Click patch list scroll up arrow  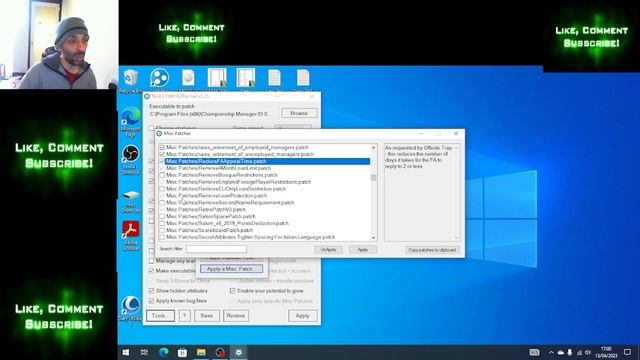373,147
